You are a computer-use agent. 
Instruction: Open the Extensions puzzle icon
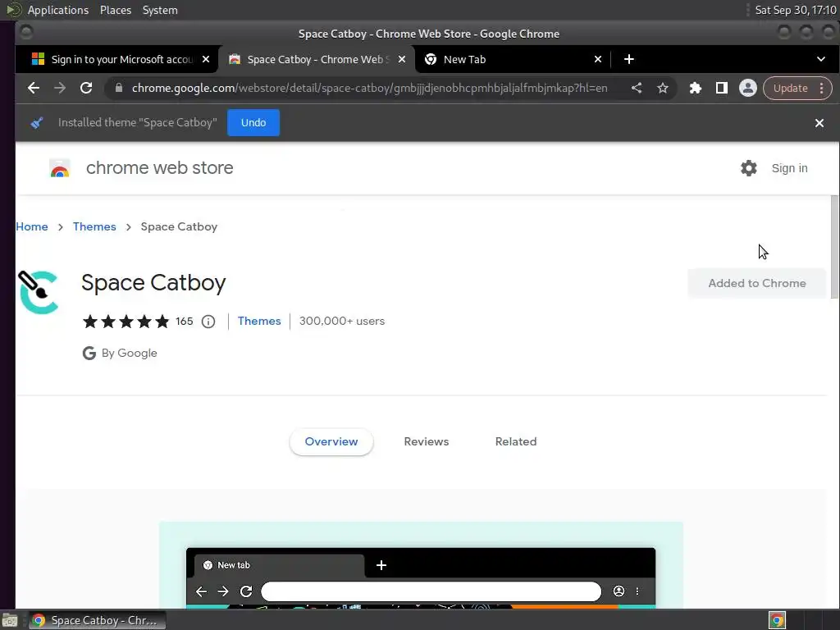coord(696,88)
